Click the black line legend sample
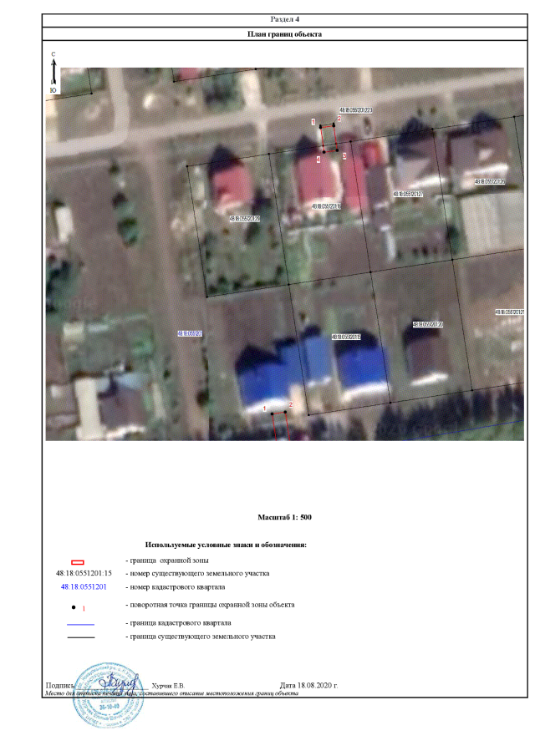The image size is (535, 756). (x=79, y=637)
